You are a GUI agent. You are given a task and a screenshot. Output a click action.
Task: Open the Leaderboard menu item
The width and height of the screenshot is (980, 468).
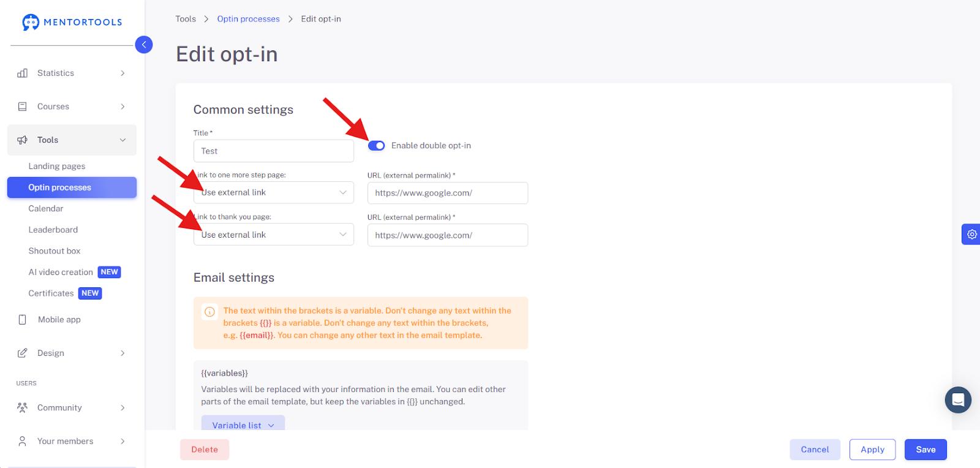(53, 230)
